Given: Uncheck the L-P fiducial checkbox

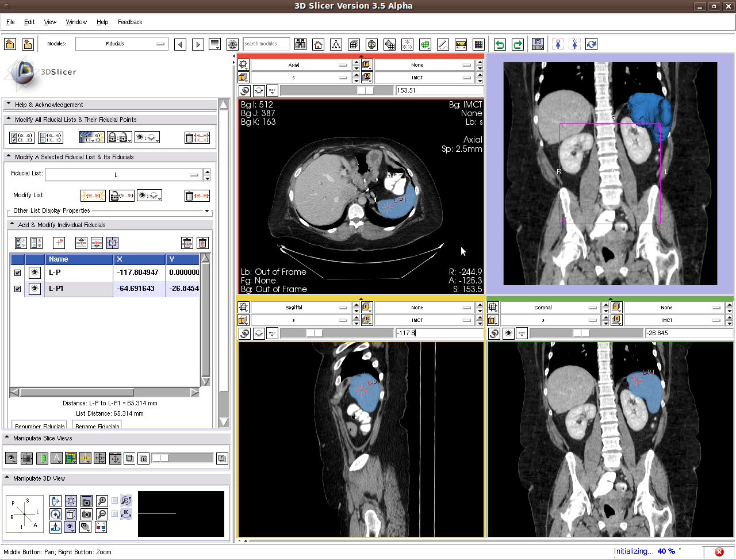Looking at the screenshot, I should (17, 273).
